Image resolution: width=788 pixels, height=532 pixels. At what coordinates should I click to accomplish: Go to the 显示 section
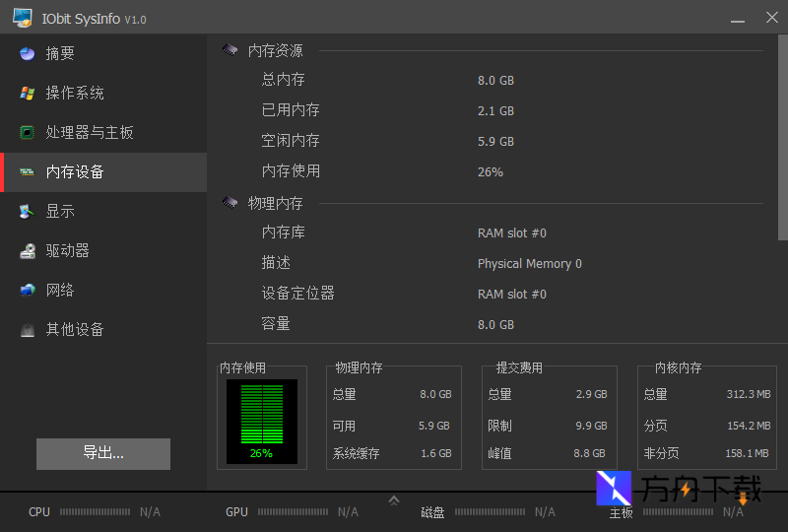103,211
